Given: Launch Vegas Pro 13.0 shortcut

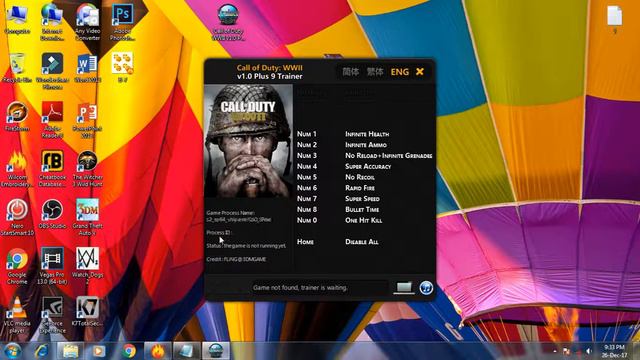Looking at the screenshot, I should click(x=52, y=266).
